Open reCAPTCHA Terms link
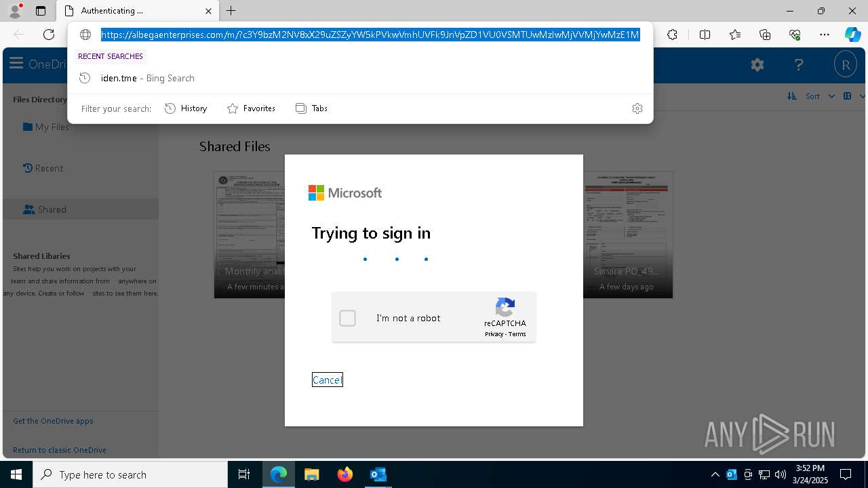Screen dimensions: 868x488 coord(517,334)
